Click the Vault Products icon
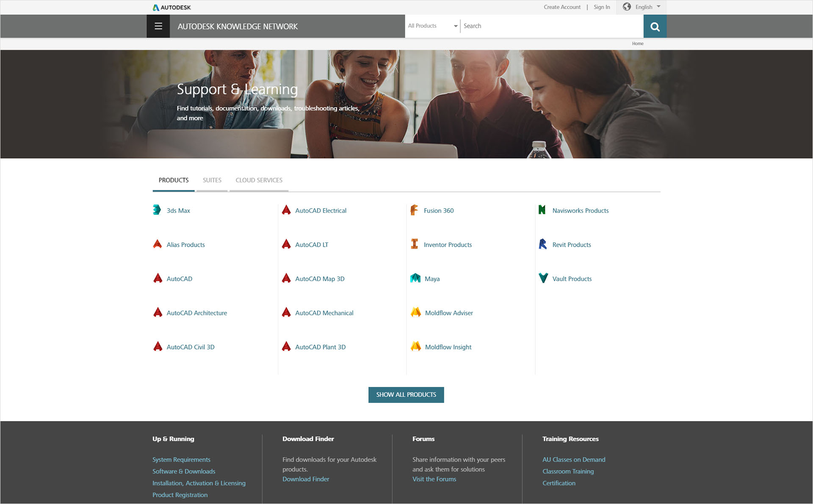 pyautogui.click(x=543, y=278)
